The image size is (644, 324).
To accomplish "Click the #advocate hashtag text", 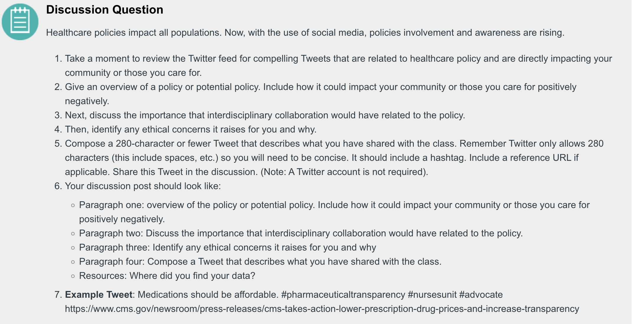I will click(x=481, y=294).
